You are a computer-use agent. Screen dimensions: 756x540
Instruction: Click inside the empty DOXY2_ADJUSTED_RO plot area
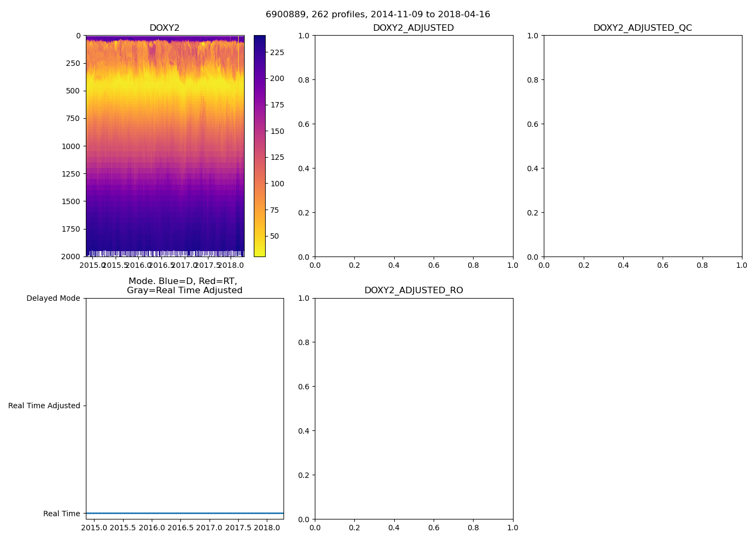pyautogui.click(x=414, y=408)
